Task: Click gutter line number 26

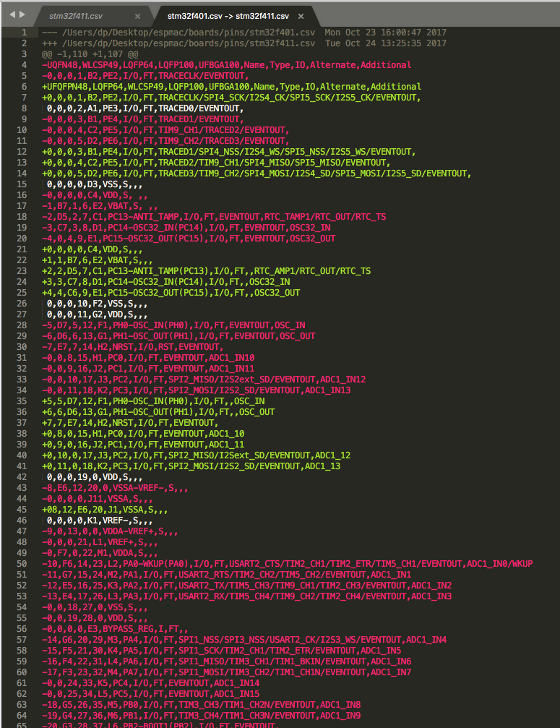Action: tap(22, 304)
